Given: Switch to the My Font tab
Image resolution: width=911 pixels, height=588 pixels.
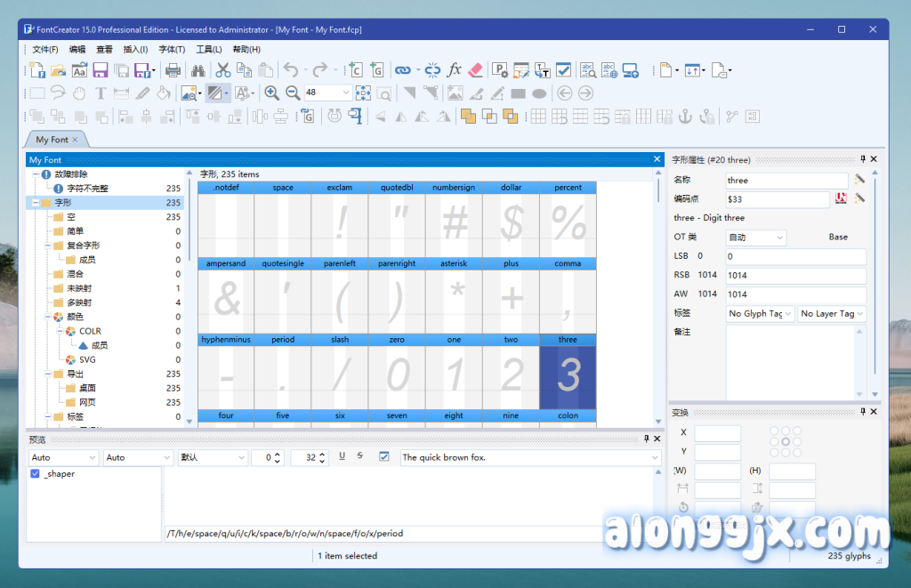Looking at the screenshot, I should (52, 140).
